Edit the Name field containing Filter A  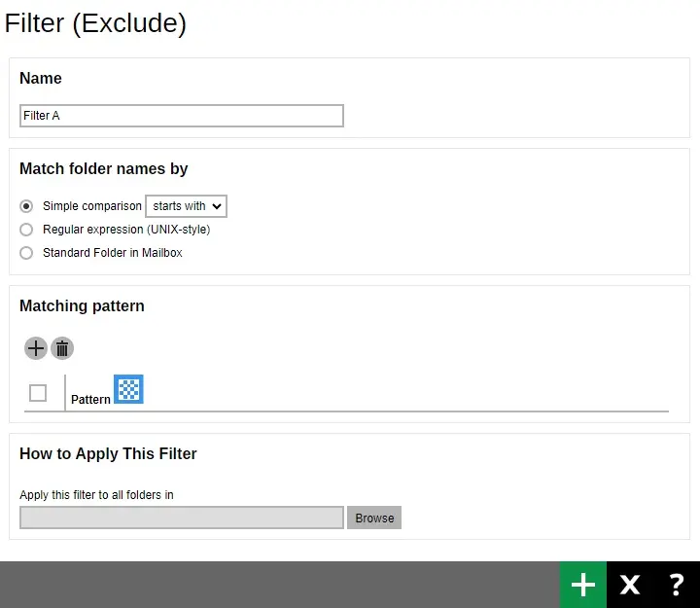pyautogui.click(x=182, y=116)
